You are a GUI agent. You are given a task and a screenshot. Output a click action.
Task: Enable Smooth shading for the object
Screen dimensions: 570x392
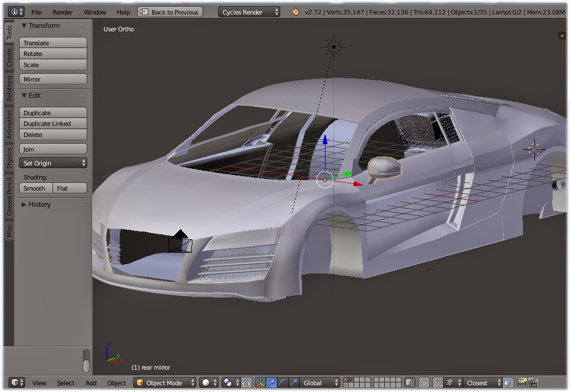point(35,188)
